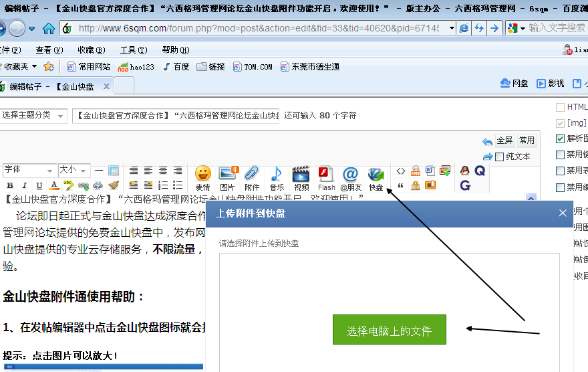Click the blue G icon in editor
Image resolution: width=588 pixels, height=372 pixels.
pyautogui.click(x=465, y=185)
